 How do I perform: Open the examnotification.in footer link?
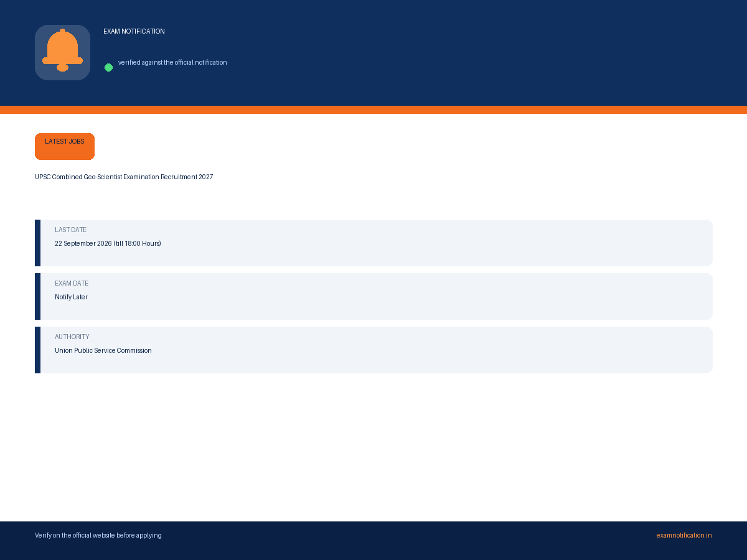coord(684,535)
